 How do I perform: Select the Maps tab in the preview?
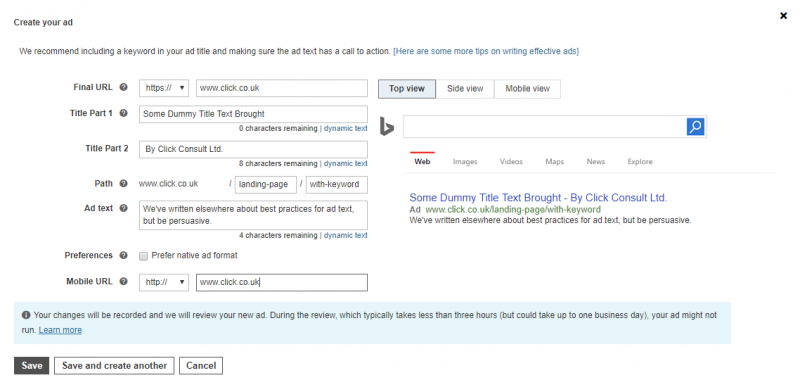[x=555, y=162]
